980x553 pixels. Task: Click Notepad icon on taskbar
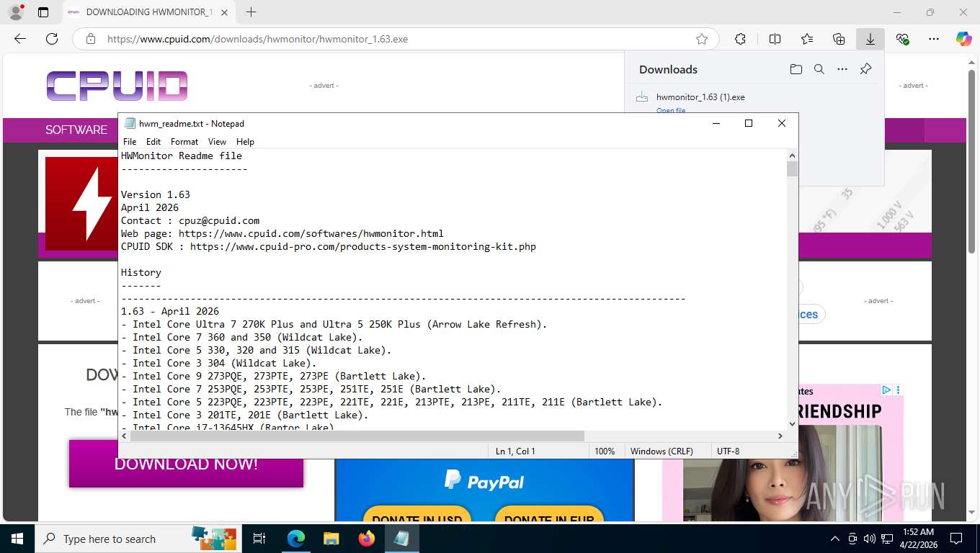[x=401, y=539]
